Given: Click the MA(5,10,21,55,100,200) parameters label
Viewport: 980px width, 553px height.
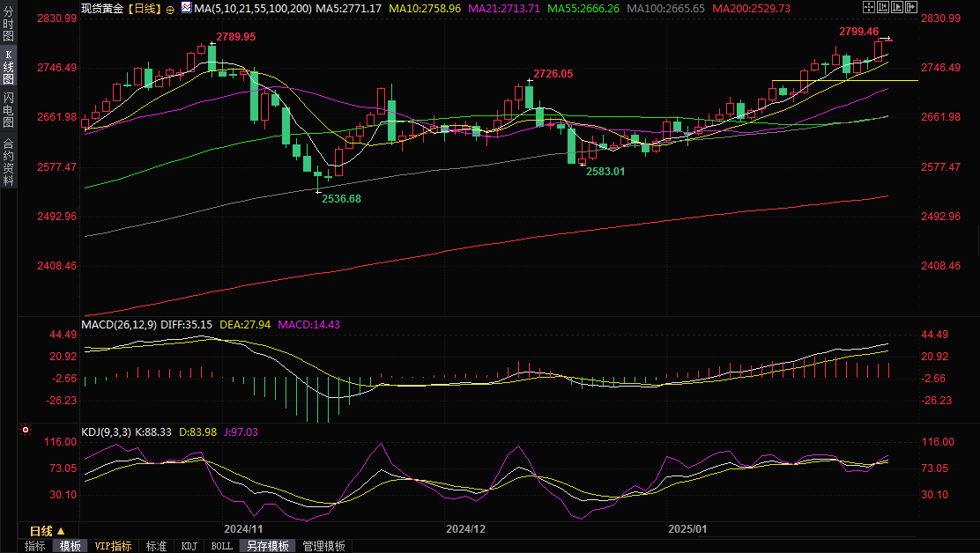Looking at the screenshot, I should click(253, 8).
